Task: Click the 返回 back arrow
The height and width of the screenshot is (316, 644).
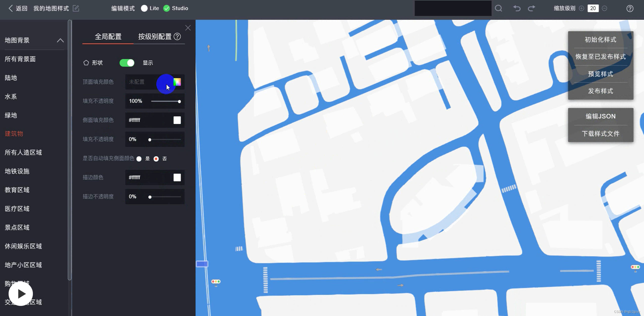Action: click(x=11, y=8)
